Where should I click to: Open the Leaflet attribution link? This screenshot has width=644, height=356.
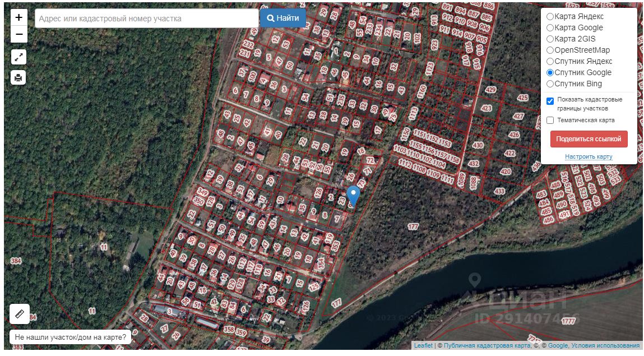(423, 346)
